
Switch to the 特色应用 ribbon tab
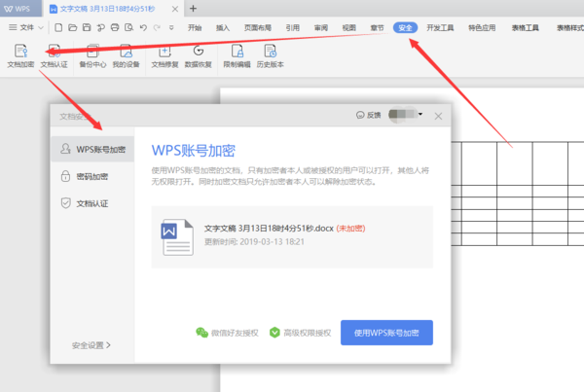[482, 28]
